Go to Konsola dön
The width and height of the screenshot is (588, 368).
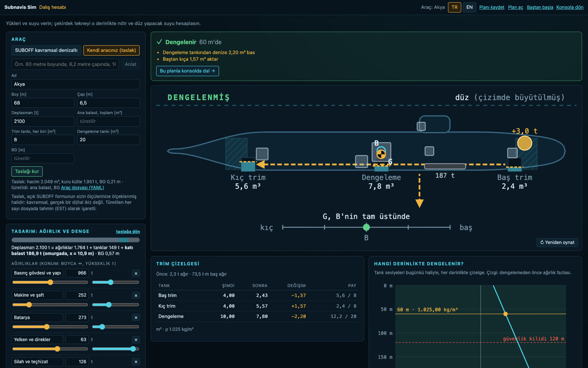tap(570, 7)
